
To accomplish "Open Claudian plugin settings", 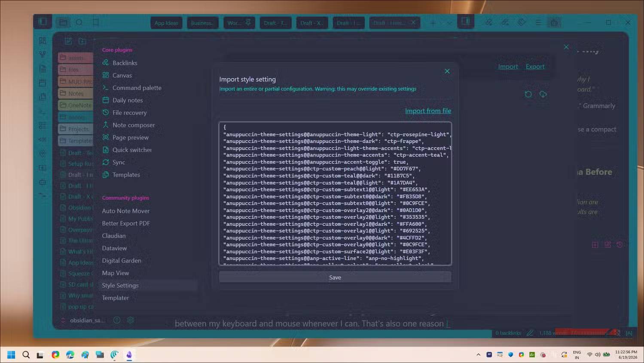I will click(x=114, y=236).
